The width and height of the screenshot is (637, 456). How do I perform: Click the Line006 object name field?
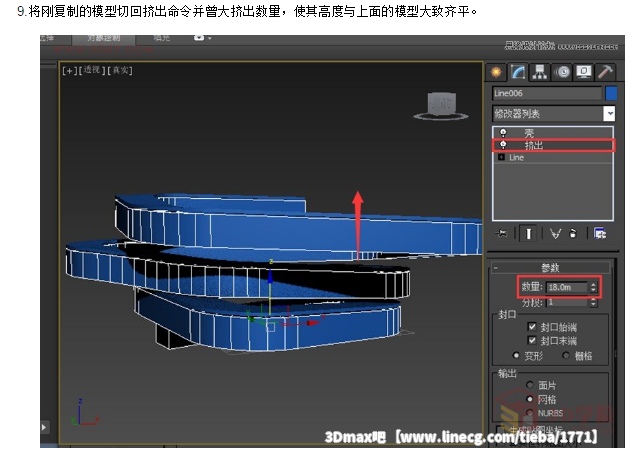[547, 93]
